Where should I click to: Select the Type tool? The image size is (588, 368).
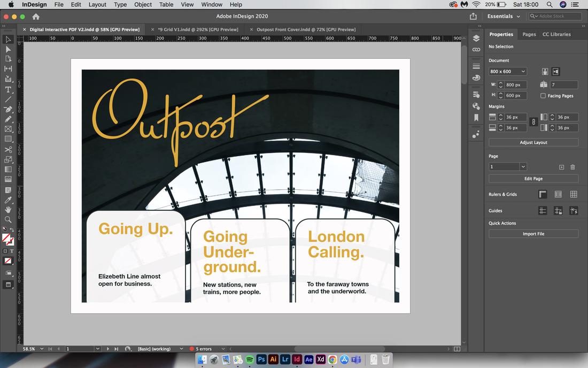coord(8,89)
